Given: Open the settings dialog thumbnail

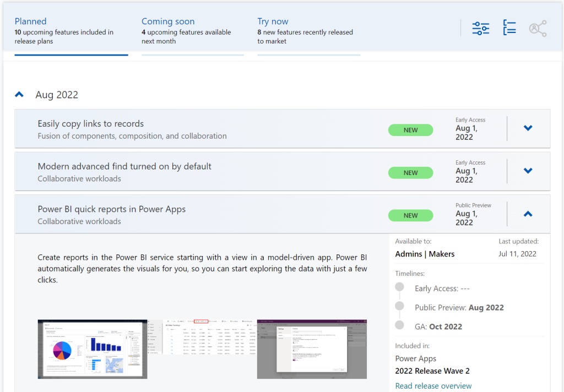Looking at the screenshot, I should [x=312, y=349].
